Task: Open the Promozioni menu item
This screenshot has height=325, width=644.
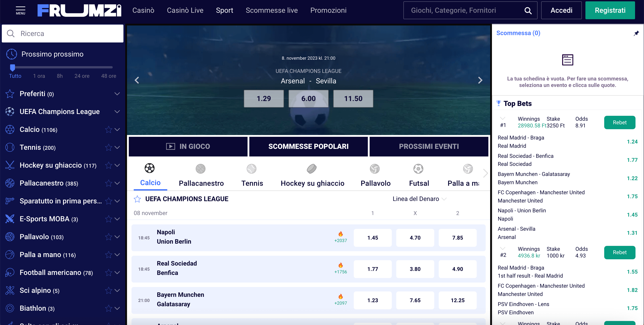Action: (328, 10)
